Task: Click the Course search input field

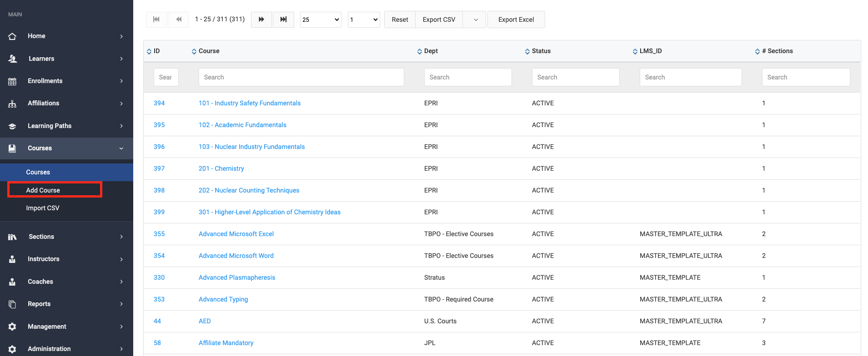Action: click(301, 77)
